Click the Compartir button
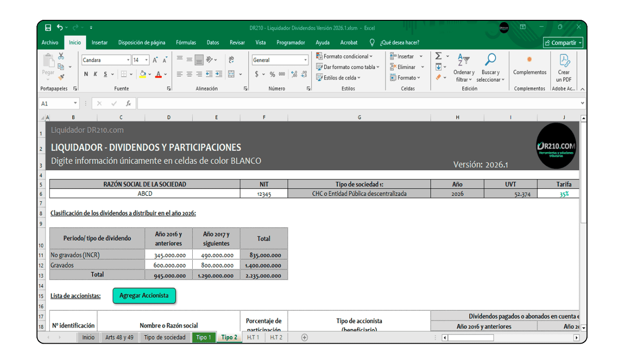Image resolution: width=624 pixels, height=364 pixels. click(x=563, y=42)
